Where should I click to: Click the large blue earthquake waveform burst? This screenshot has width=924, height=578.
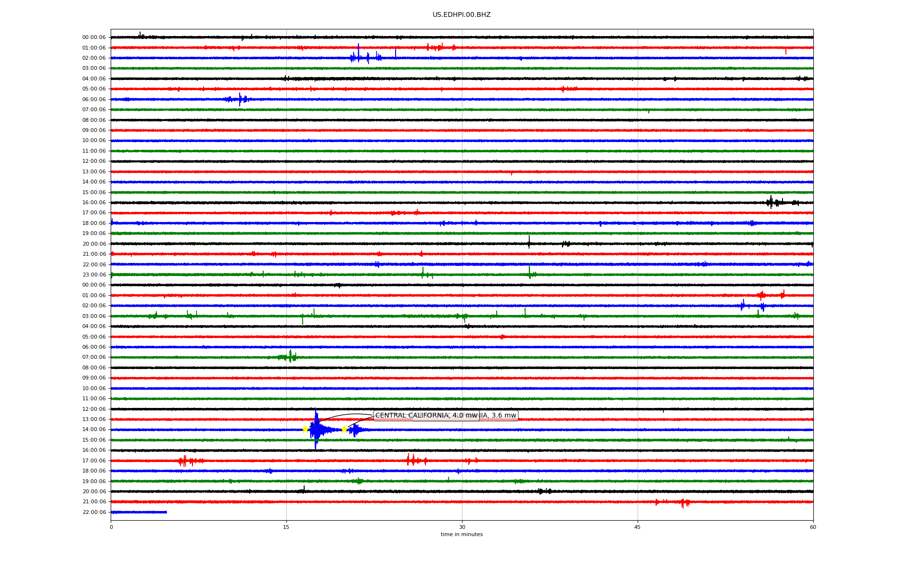click(316, 429)
